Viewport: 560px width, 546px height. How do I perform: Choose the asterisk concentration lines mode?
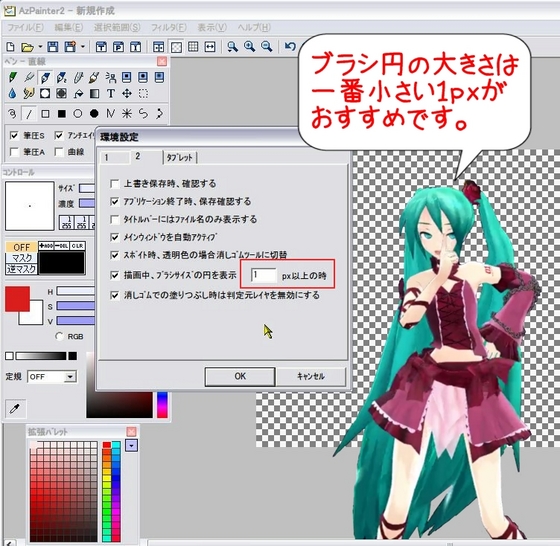(127, 114)
